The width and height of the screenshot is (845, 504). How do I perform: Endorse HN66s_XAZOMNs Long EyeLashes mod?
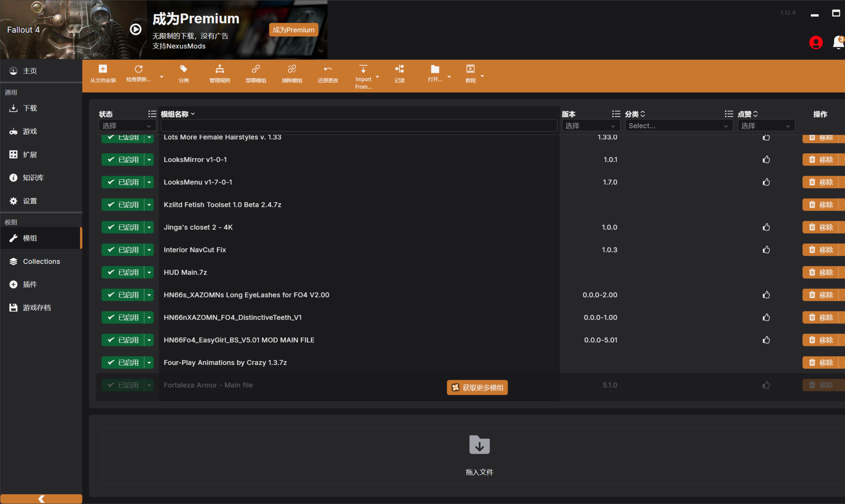(766, 295)
